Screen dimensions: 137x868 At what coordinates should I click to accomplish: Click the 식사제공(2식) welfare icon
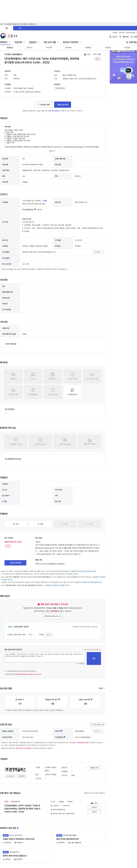coord(72,392)
